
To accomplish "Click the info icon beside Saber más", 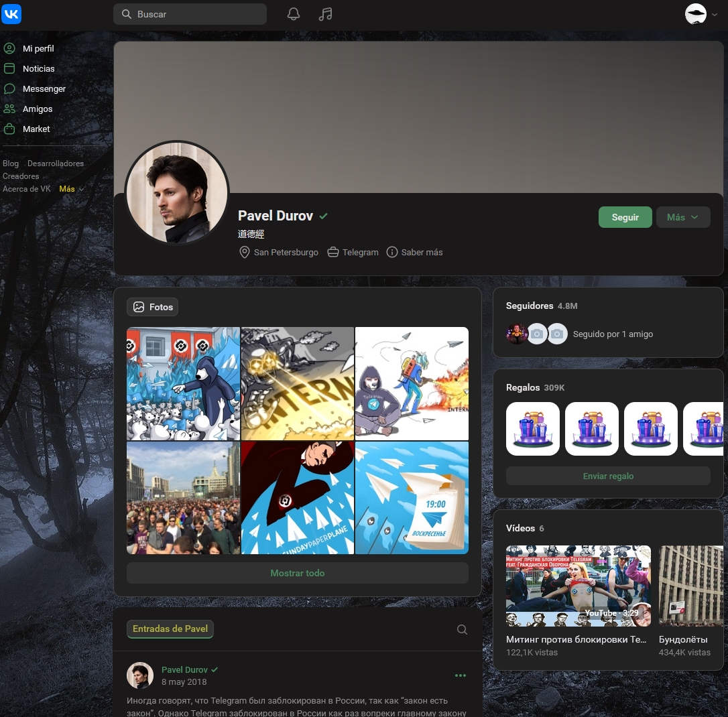I will (x=392, y=253).
